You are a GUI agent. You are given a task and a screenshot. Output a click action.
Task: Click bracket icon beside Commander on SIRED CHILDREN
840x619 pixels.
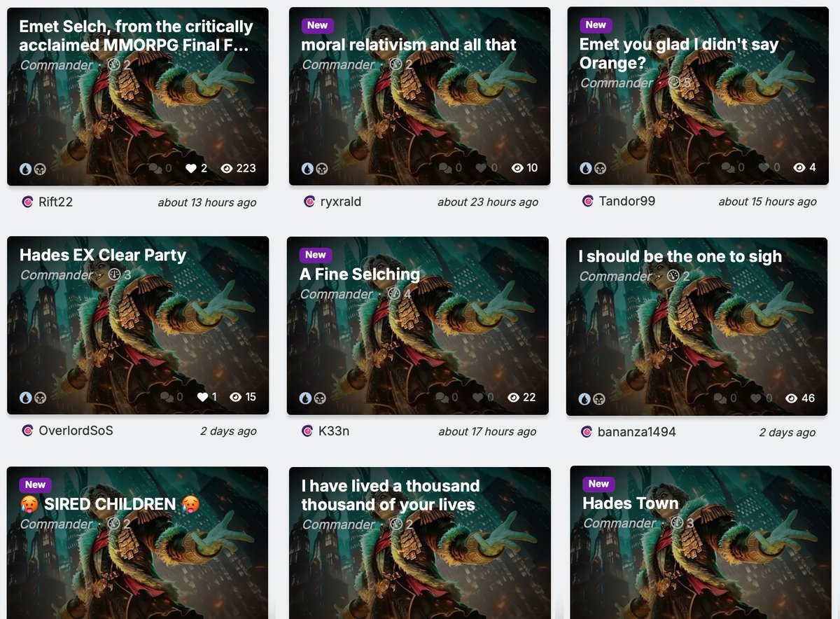pos(115,524)
